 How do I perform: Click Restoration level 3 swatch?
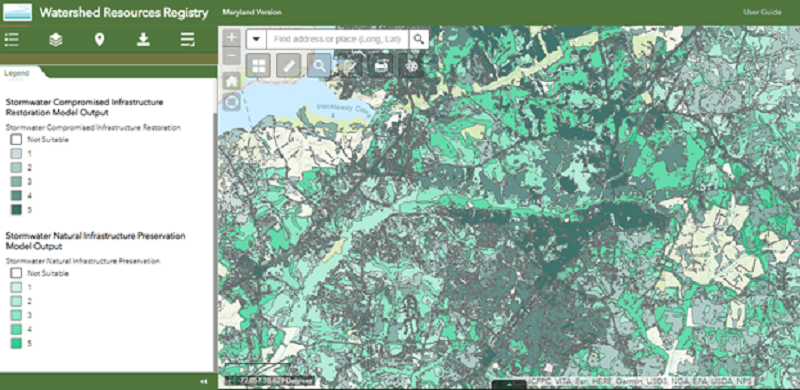pyautogui.click(x=16, y=181)
